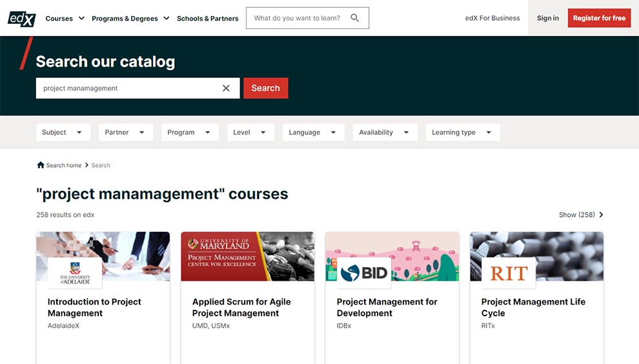Viewport: 639px width, 364px height.
Task: Expand the Partner filter dropdown
Action: point(126,132)
